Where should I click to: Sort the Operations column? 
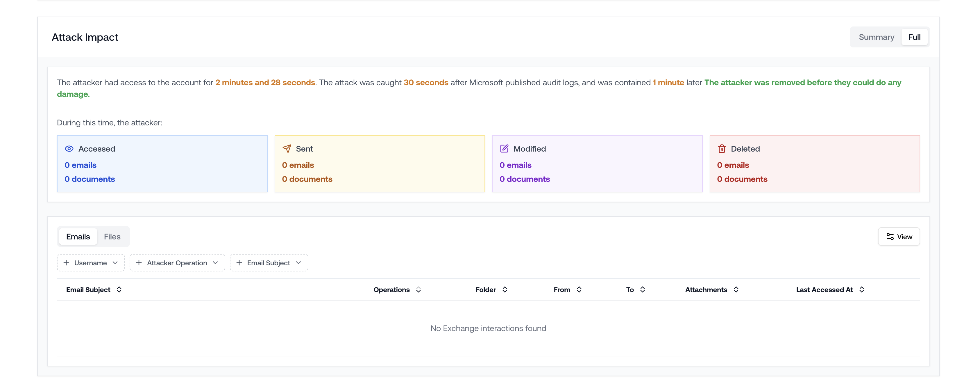418,290
